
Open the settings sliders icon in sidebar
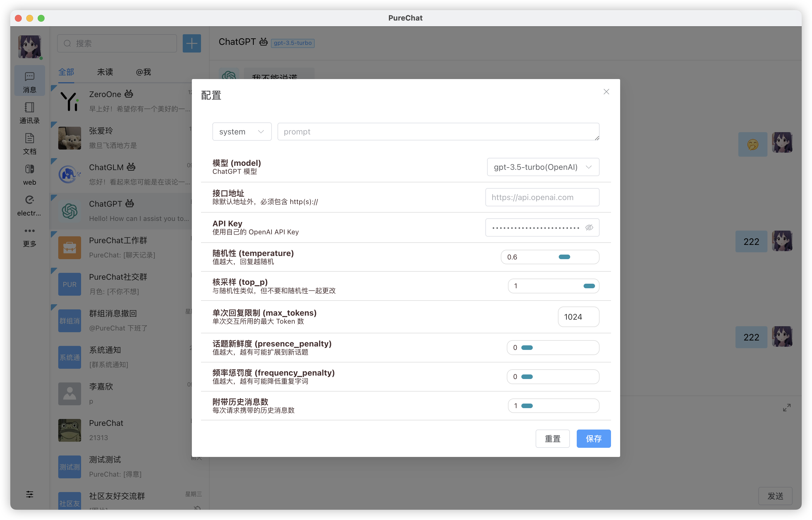click(30, 494)
